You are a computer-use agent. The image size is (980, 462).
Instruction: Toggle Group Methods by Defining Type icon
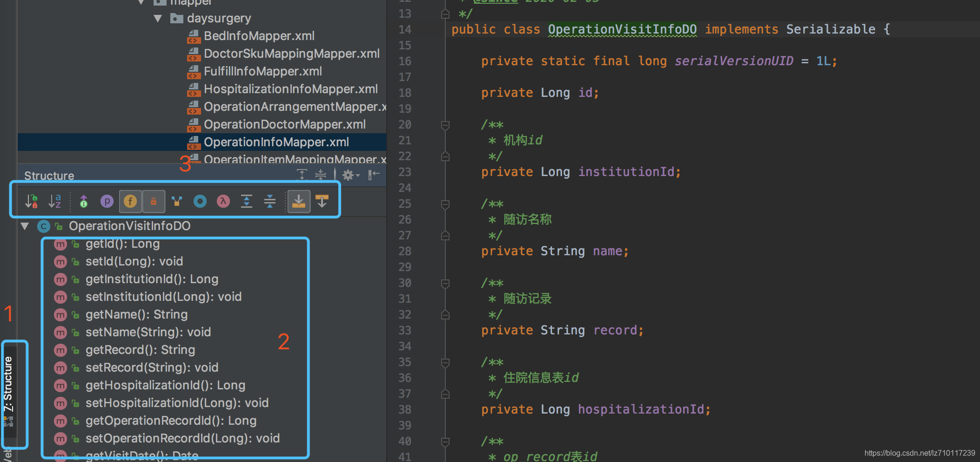coord(177,201)
